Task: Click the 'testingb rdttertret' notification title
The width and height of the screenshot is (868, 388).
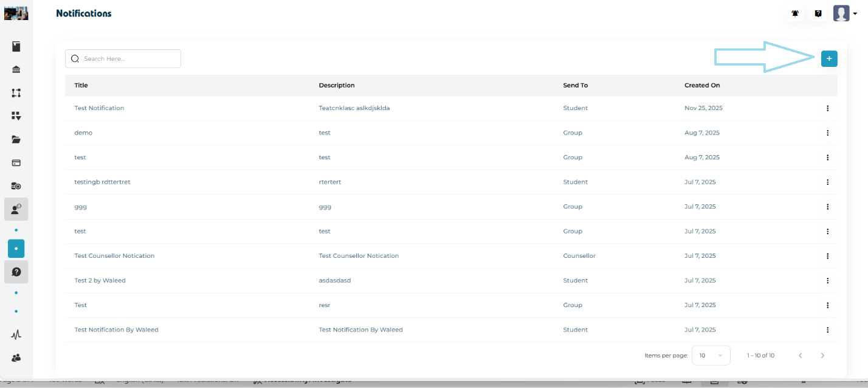Action: (x=102, y=182)
